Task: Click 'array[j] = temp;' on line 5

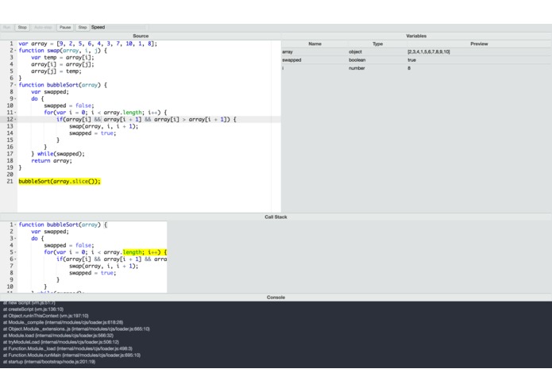Action: click(56, 71)
